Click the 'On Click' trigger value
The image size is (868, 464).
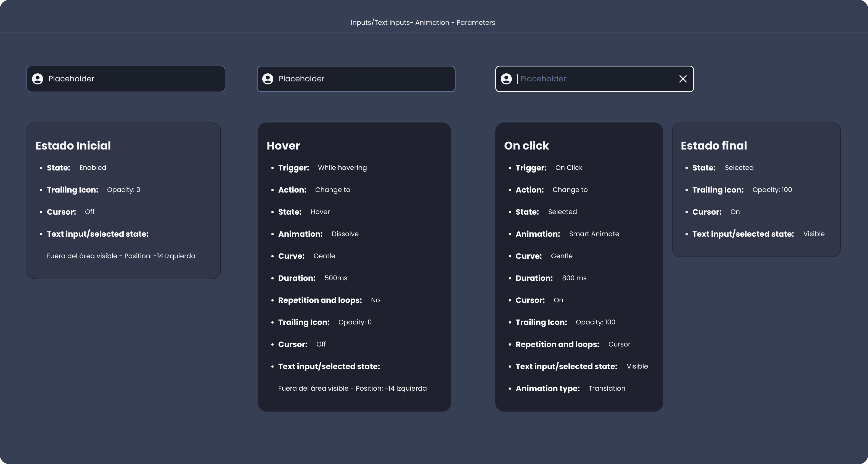click(x=569, y=168)
